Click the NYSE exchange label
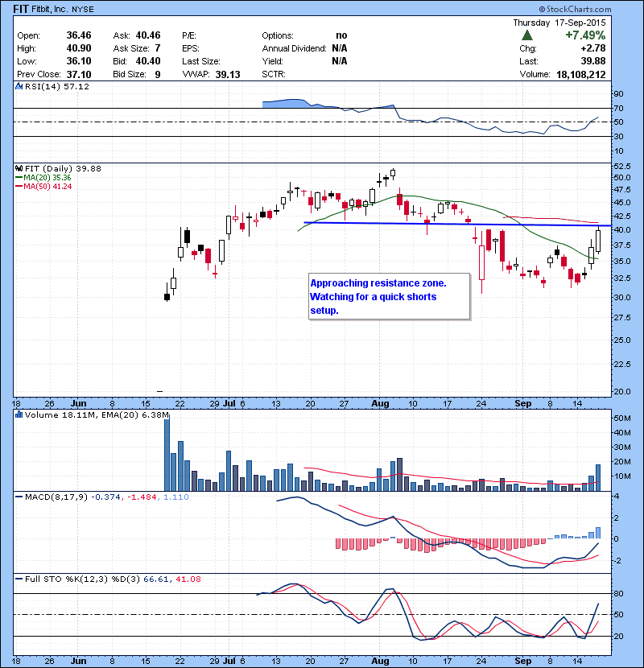This screenshot has height=668, width=644. (83, 10)
